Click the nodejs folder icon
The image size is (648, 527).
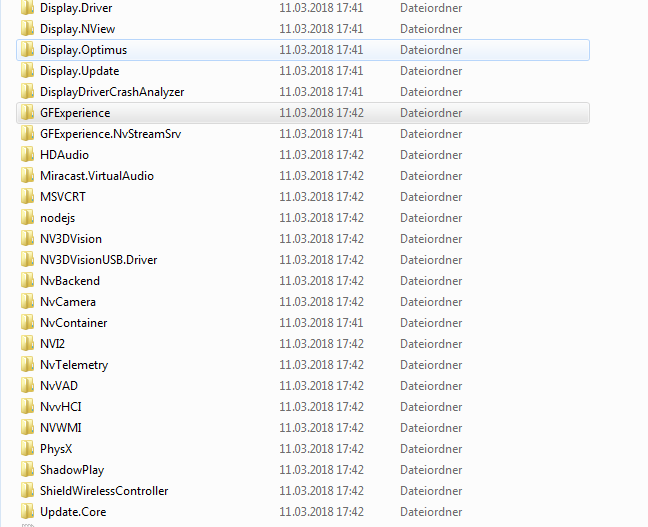pyautogui.click(x=27, y=217)
